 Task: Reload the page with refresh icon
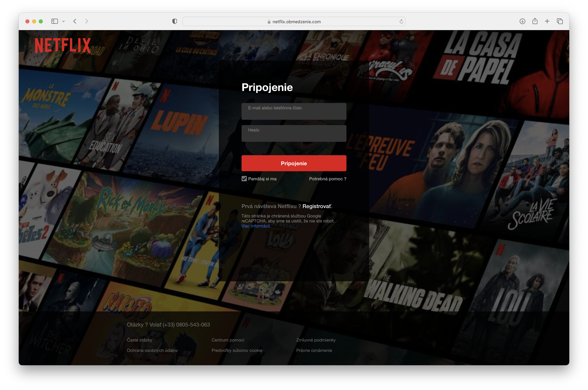[x=401, y=22]
